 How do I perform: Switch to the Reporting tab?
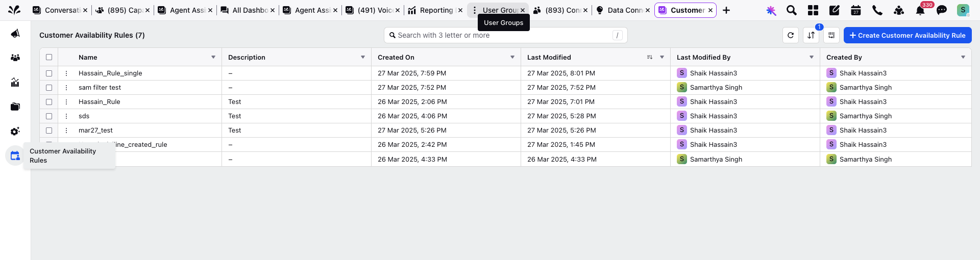tap(435, 10)
